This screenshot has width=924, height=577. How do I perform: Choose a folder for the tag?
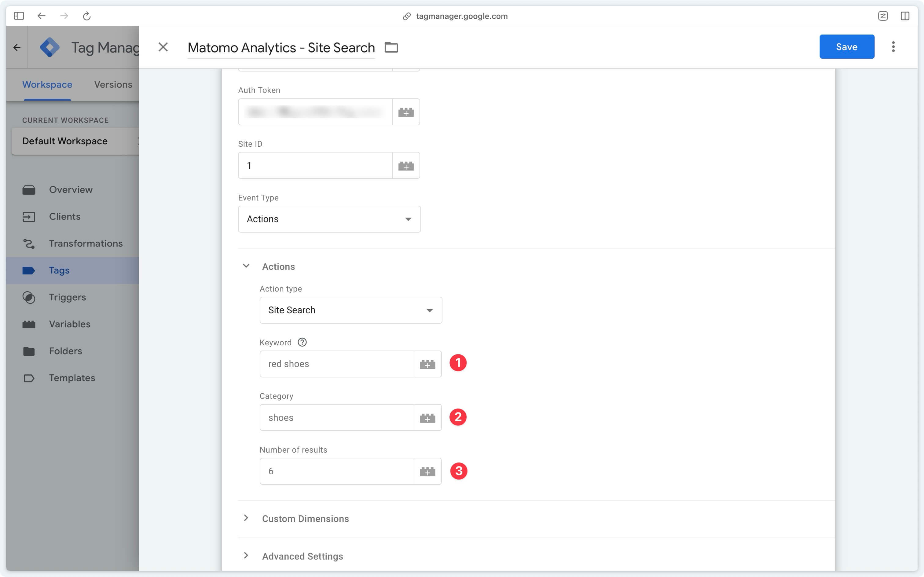pos(391,47)
